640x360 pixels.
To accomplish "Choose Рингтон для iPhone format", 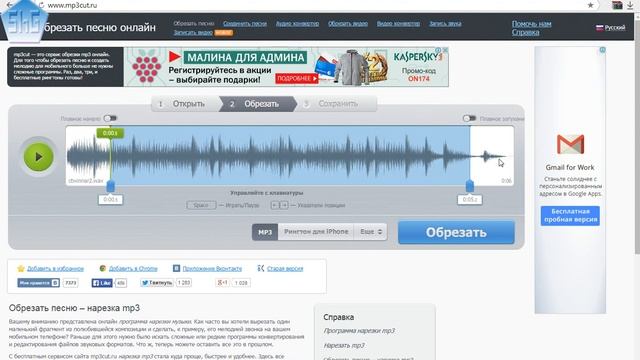I will coord(316,232).
